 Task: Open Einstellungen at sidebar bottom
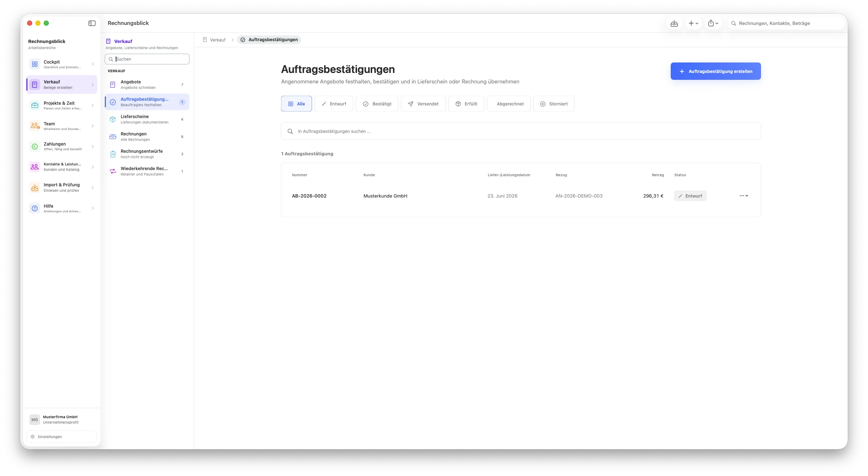click(62, 437)
